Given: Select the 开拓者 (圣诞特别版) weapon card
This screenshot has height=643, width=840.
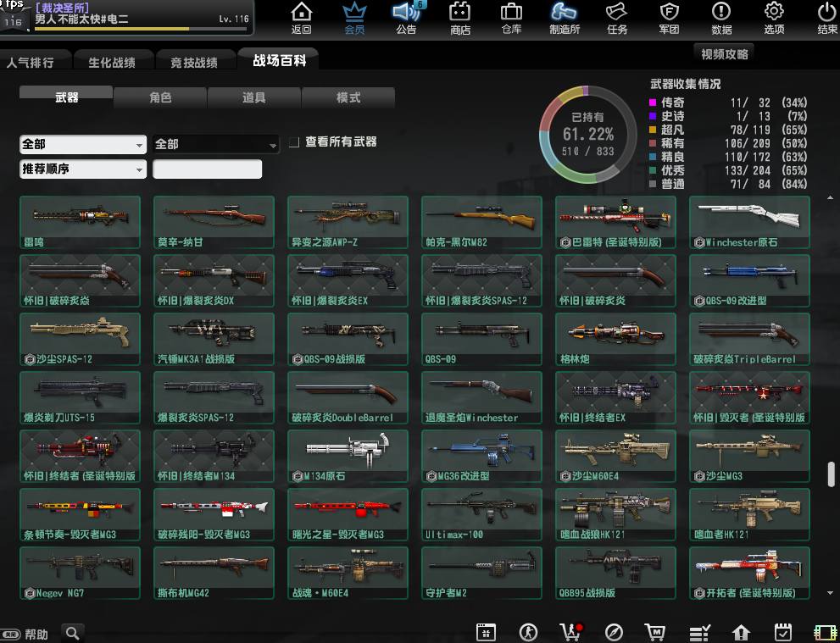Looking at the screenshot, I should (749, 573).
